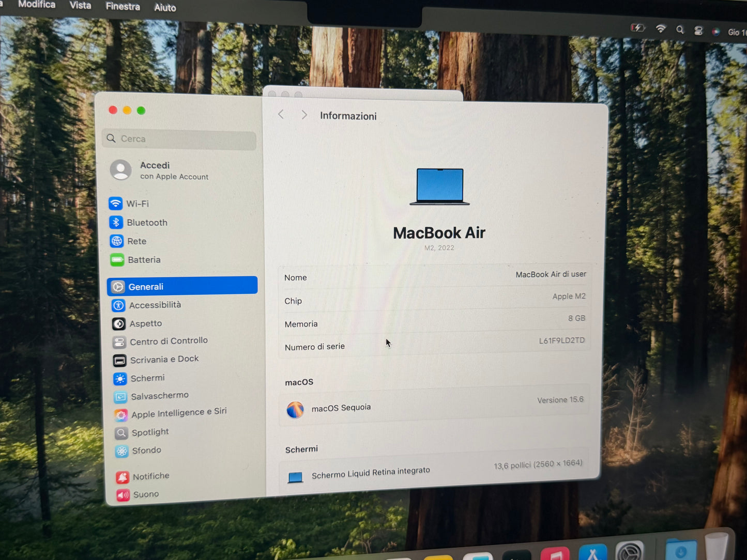The width and height of the screenshot is (747, 560).
Task: Open the Finestra menu
Action: [123, 6]
